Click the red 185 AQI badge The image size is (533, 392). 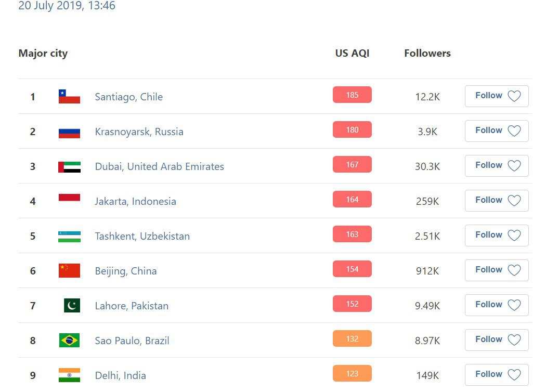pos(352,95)
